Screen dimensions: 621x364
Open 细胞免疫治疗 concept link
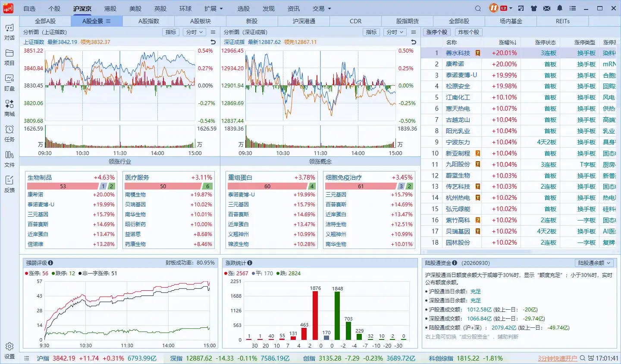(344, 177)
